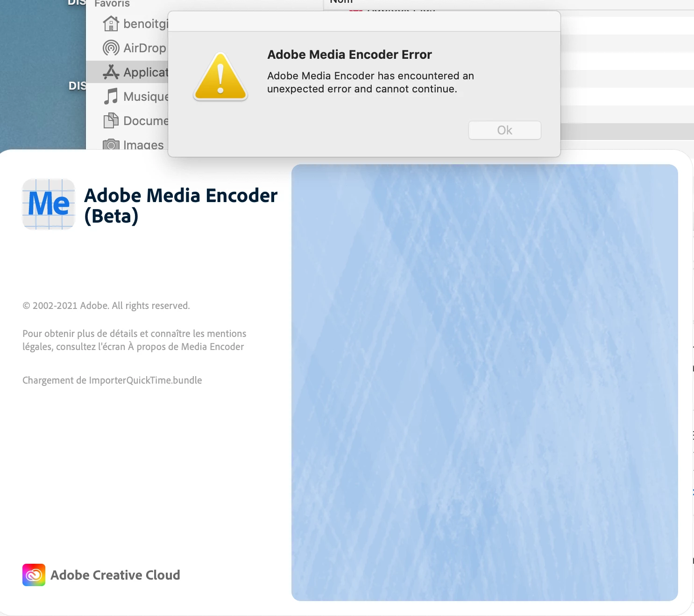Click the 'Adobe Creative Cloud' label
The image size is (694, 616).
115,575
